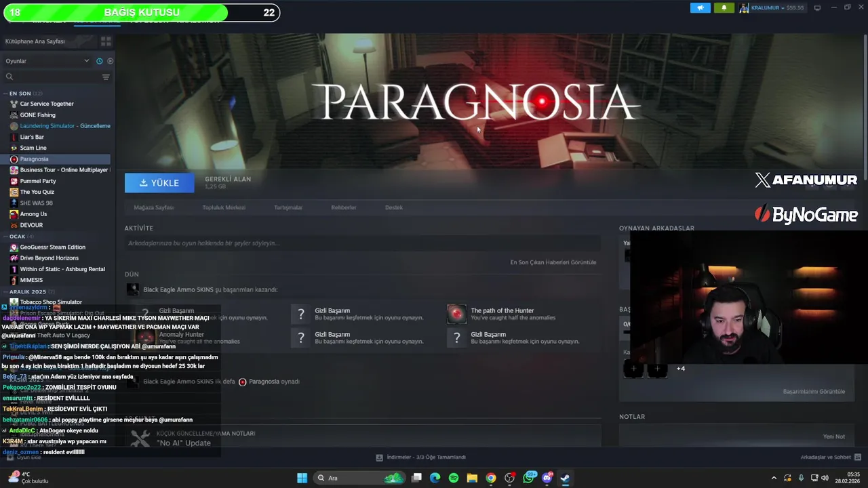
Task: Expand the Oyunlar filter dropdown
Action: click(47, 61)
